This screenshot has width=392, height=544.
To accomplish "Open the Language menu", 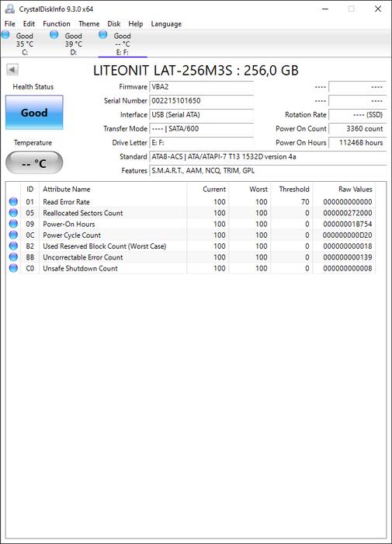I will (166, 23).
